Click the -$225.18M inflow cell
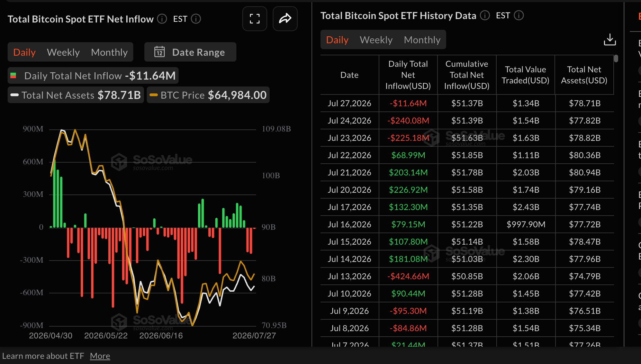 (408, 138)
